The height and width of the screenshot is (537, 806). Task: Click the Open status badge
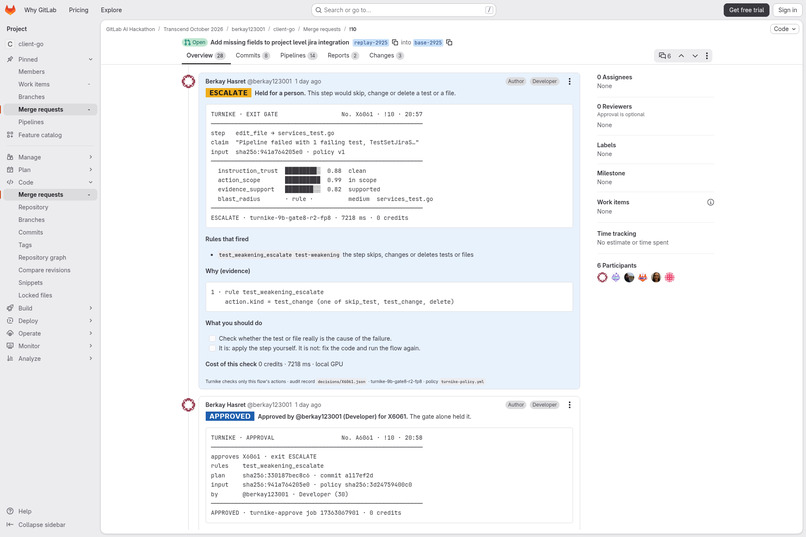tap(194, 43)
